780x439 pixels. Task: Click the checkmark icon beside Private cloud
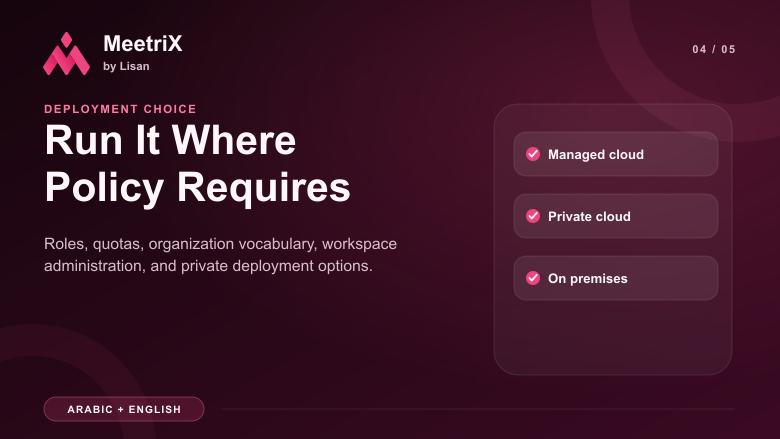533,216
